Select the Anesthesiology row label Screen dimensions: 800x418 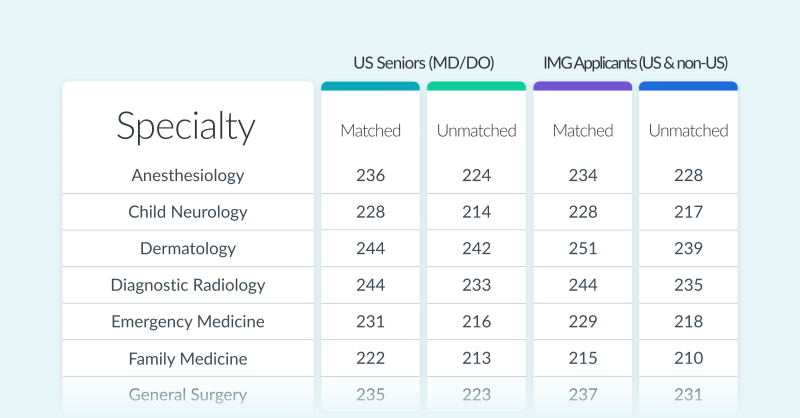pyautogui.click(x=188, y=175)
